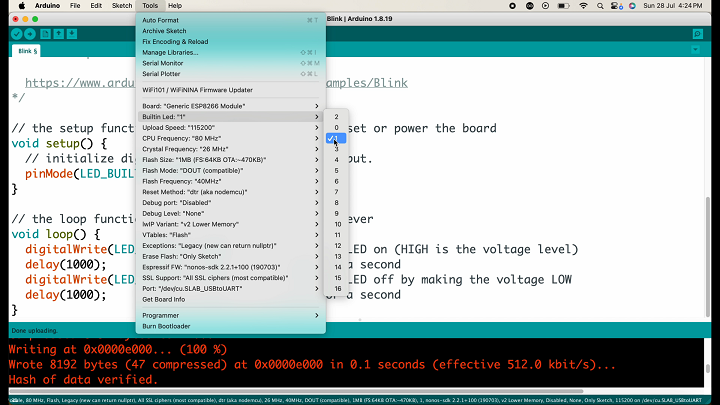
Task: Expand the Programmer submenu
Action: [231, 315]
